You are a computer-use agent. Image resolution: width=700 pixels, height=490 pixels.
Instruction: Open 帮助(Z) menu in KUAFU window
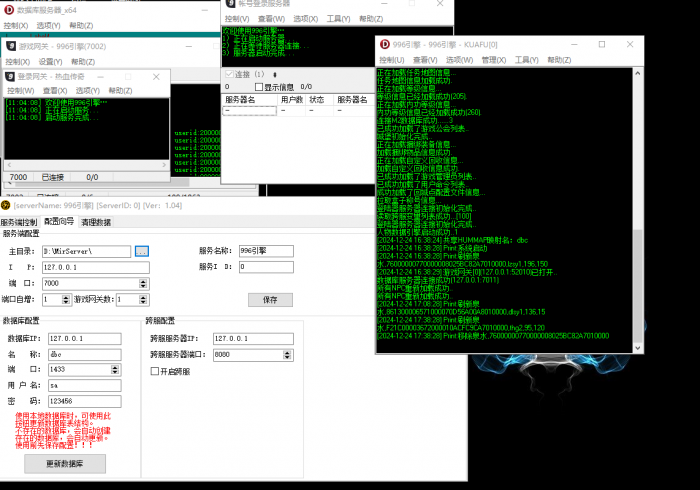click(559, 60)
